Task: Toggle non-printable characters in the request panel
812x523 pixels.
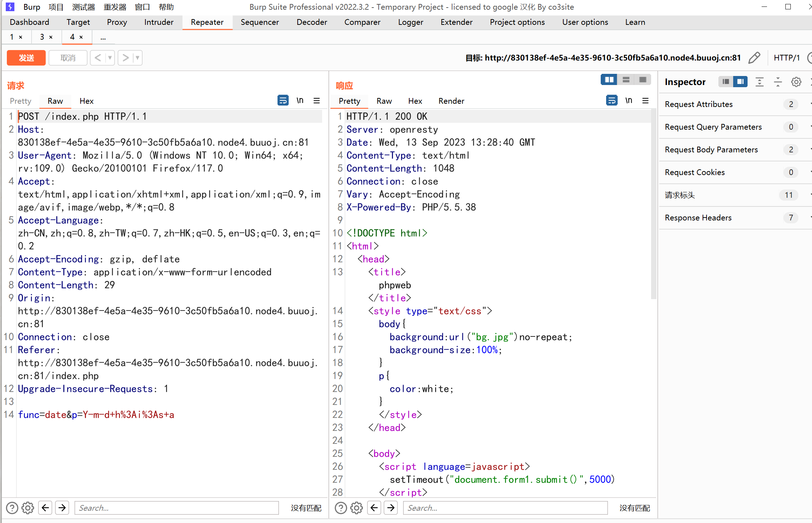Action: click(x=300, y=100)
